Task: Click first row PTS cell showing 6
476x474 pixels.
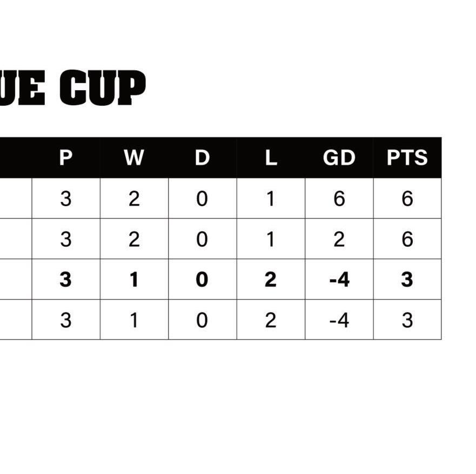Action: 407,198
